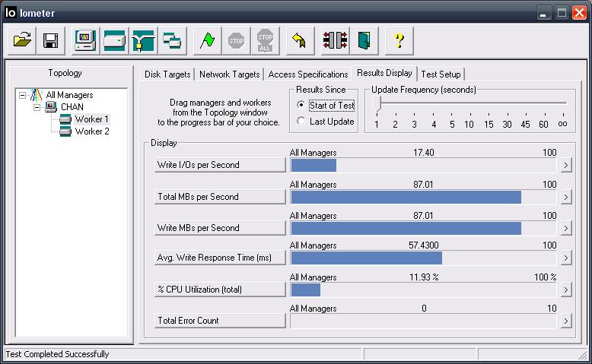The image size is (592, 364).
Task: Click the % CPU Utilization progress bar
Action: tap(424, 290)
